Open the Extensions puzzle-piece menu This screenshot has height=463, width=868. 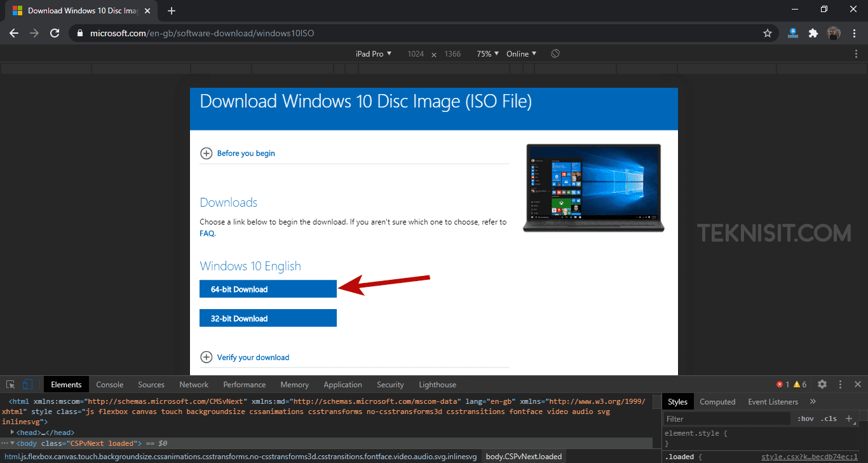(x=813, y=33)
